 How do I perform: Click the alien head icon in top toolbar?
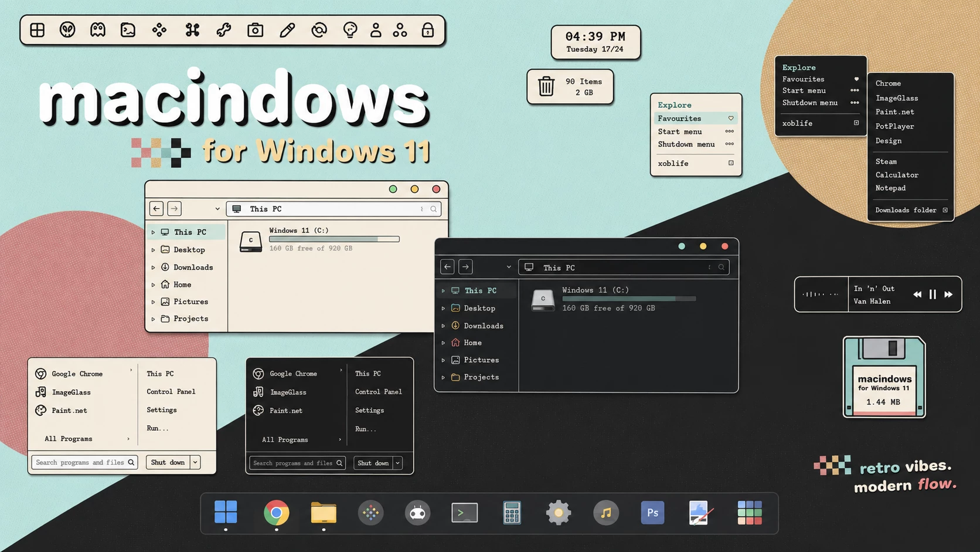(67, 30)
